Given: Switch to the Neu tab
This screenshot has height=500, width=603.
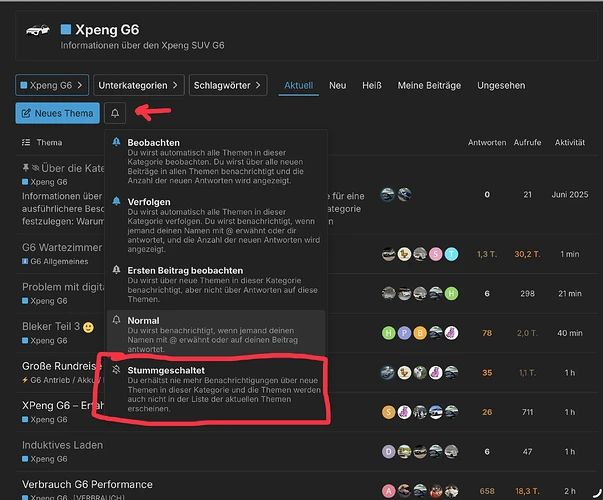Looking at the screenshot, I should (x=338, y=85).
